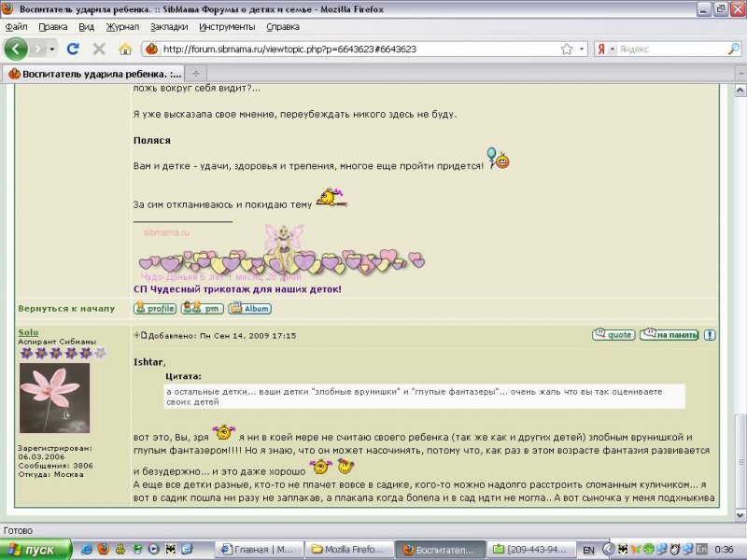Switch to 'Главная | M...' taskbar window
This screenshot has height=560, width=747.
tap(257, 549)
